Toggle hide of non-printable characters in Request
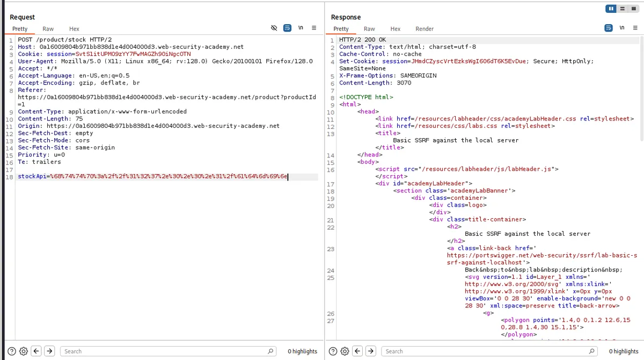Viewport: 644px width, 360px height. pos(274,28)
